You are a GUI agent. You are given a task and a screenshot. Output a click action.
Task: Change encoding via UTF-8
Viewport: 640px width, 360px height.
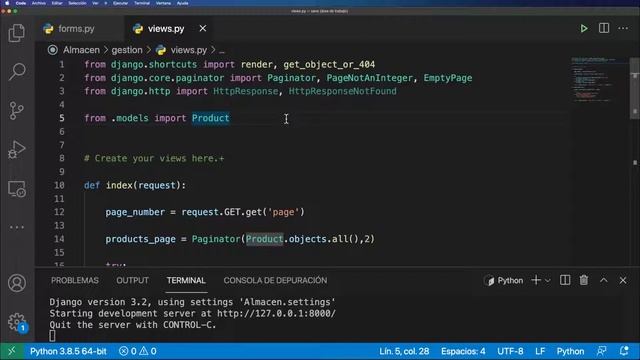510,351
